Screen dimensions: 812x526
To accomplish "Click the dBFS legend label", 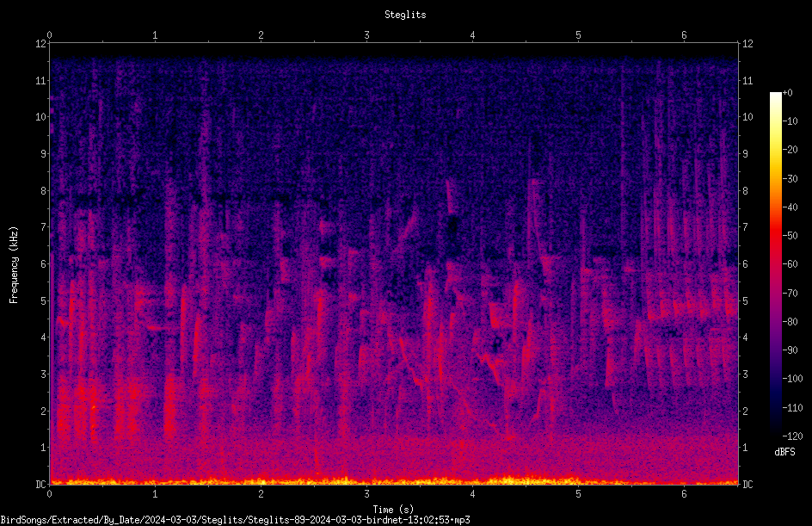I will click(x=784, y=452).
